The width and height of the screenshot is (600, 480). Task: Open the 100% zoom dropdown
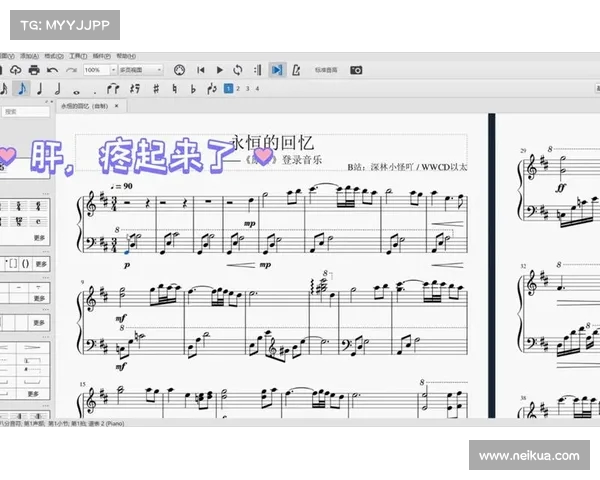click(x=96, y=70)
